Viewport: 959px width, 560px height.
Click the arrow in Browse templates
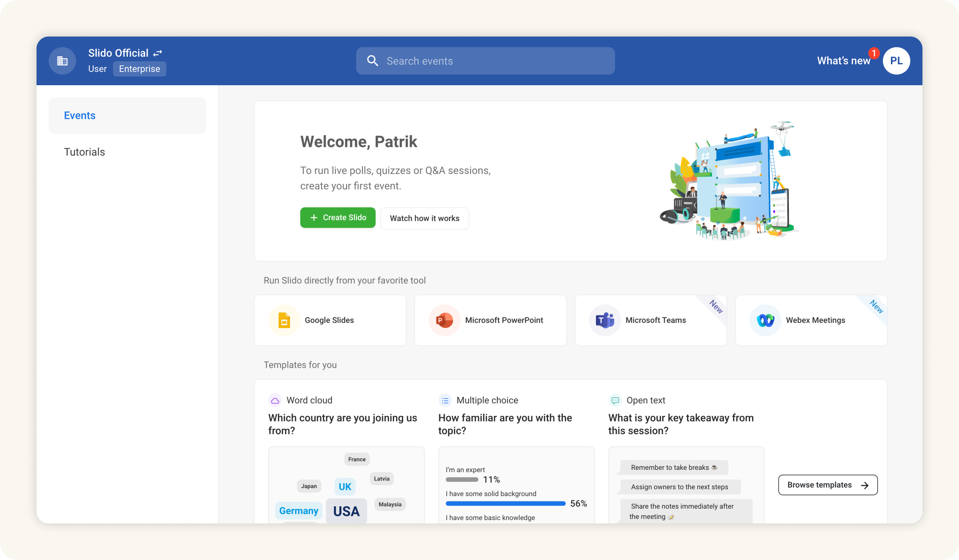pos(865,485)
